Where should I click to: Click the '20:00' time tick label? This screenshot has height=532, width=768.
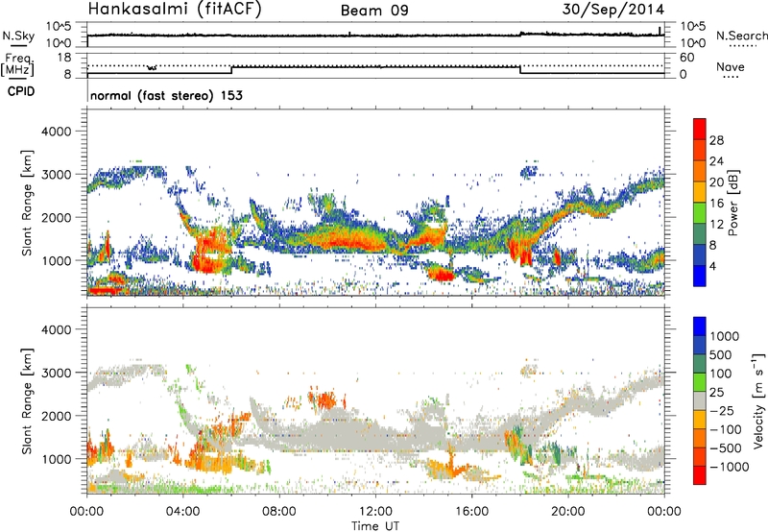tap(567, 512)
